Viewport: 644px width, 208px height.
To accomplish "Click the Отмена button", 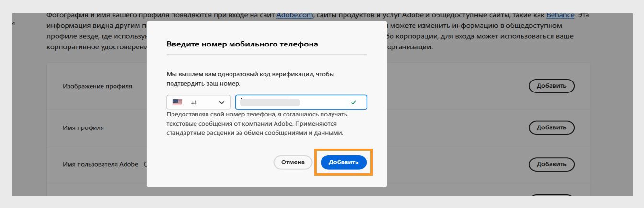I will tap(293, 162).
